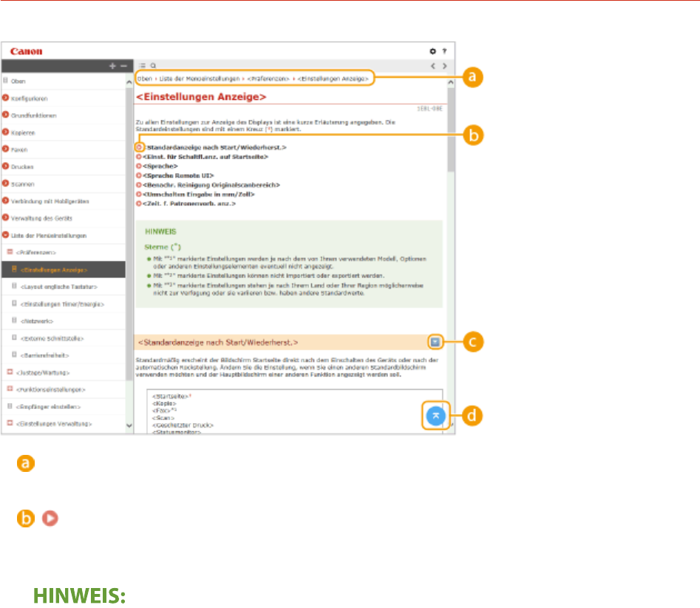Click Liste der Menüeinstellungen breadcrumb link
The image size is (700, 608).
(x=200, y=78)
